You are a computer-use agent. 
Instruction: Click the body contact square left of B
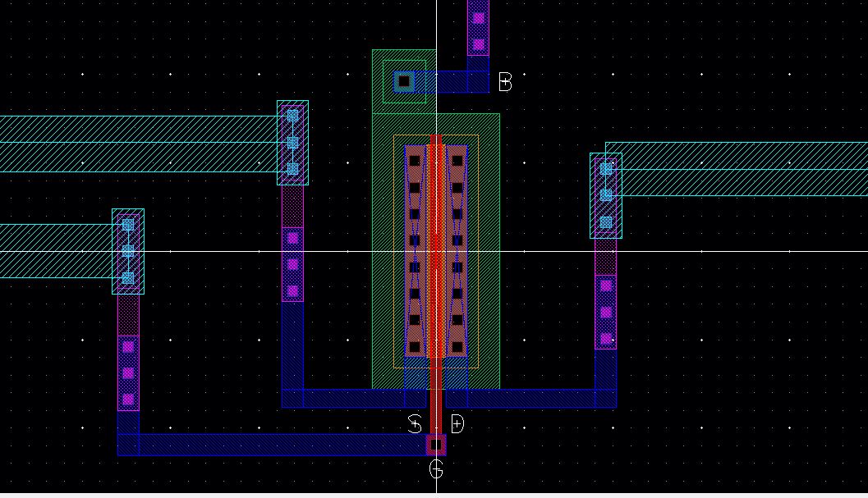tap(404, 82)
